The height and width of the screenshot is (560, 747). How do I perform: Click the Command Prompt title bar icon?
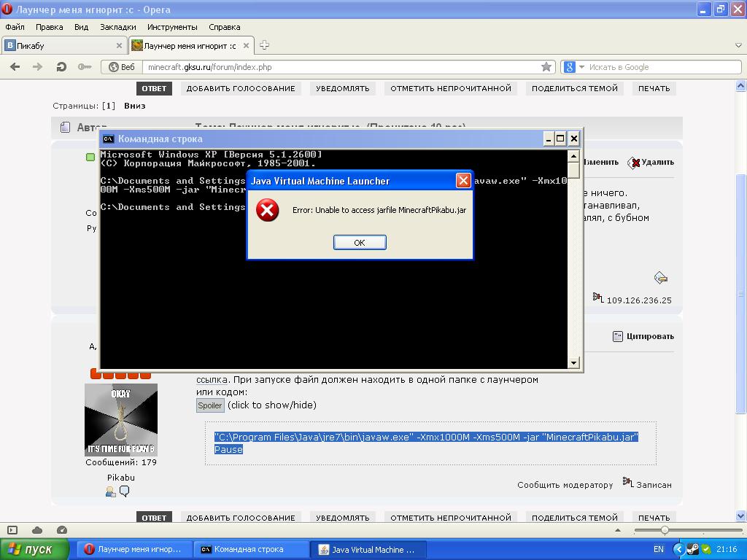109,139
